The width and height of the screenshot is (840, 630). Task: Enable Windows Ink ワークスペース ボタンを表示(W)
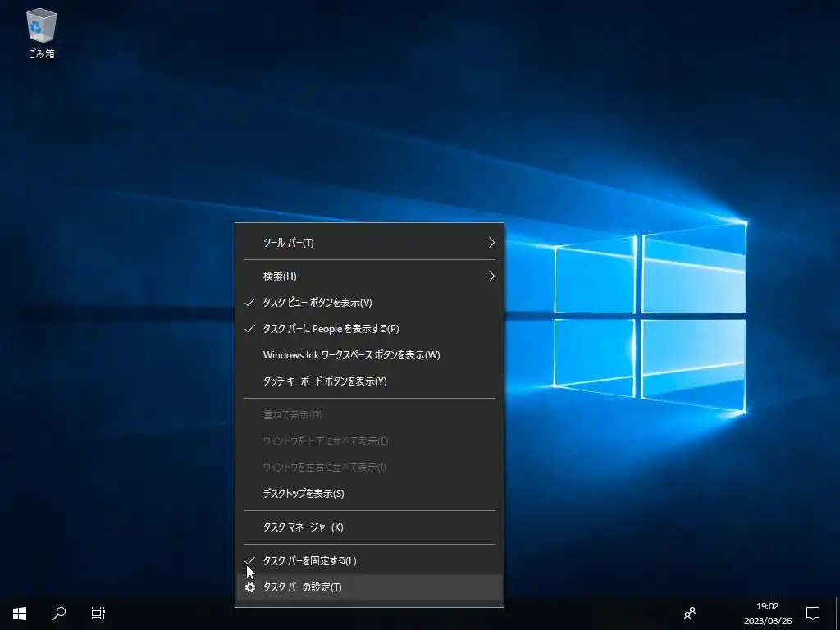click(369, 355)
